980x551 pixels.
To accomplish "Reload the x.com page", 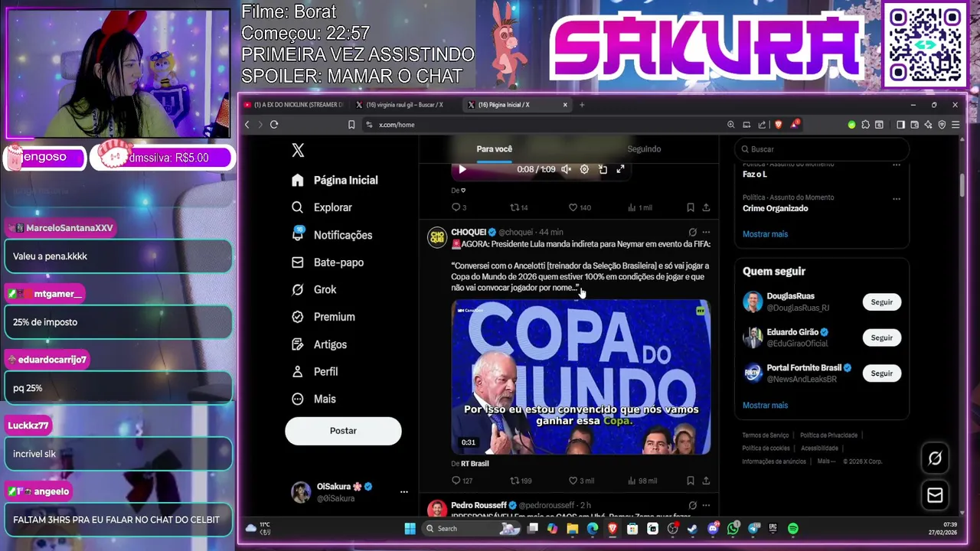I will click(274, 125).
